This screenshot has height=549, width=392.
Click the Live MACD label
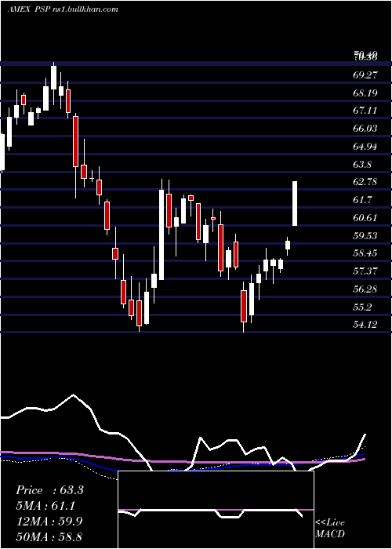(330, 528)
